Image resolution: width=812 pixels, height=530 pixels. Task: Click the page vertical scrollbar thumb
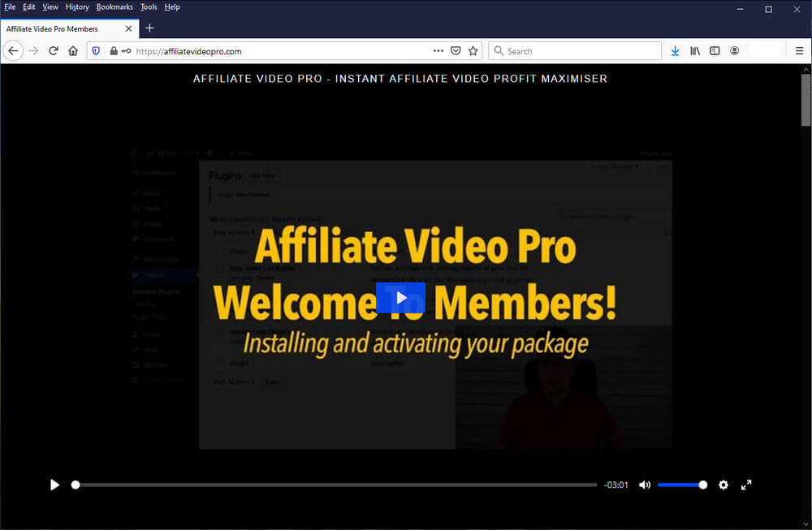pyautogui.click(x=806, y=100)
